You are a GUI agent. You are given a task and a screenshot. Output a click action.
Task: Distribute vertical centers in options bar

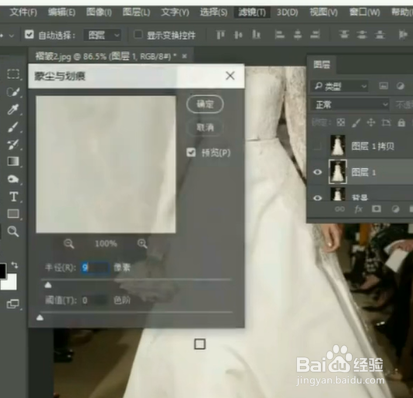(x=362, y=35)
